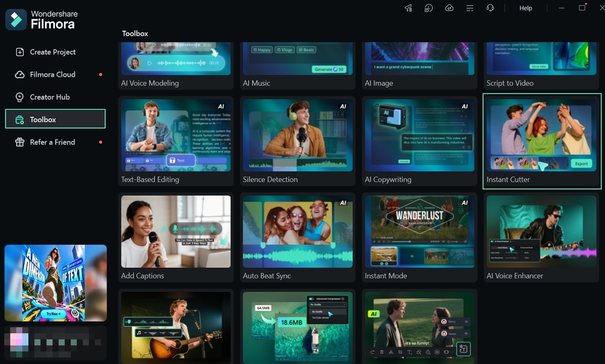Open the blurred user account panel
This screenshot has height=364, width=605.
point(55,342)
